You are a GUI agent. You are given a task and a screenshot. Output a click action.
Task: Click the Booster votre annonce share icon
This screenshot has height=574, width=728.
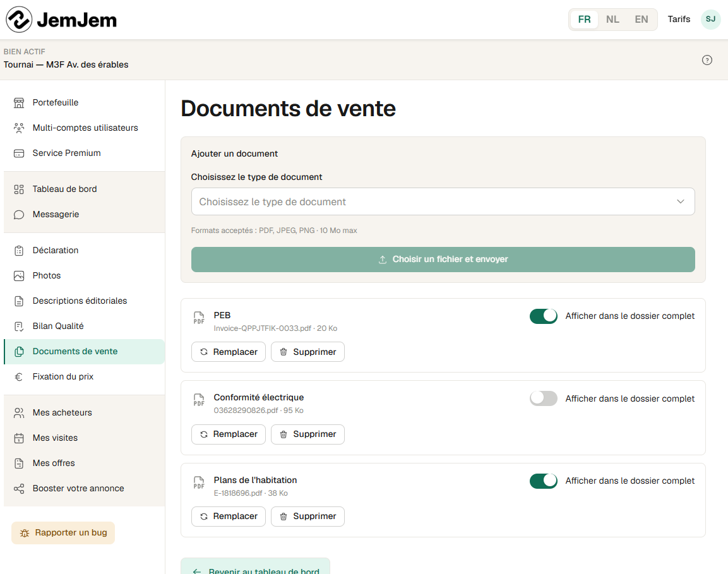tap(19, 489)
